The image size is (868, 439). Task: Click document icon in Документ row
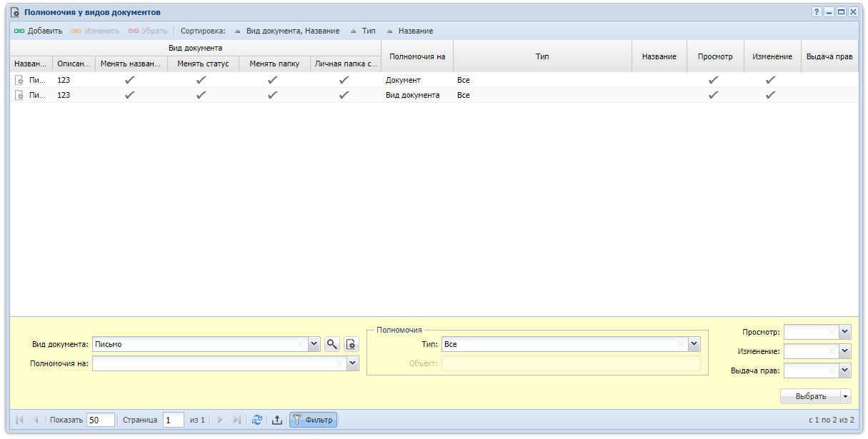click(19, 80)
